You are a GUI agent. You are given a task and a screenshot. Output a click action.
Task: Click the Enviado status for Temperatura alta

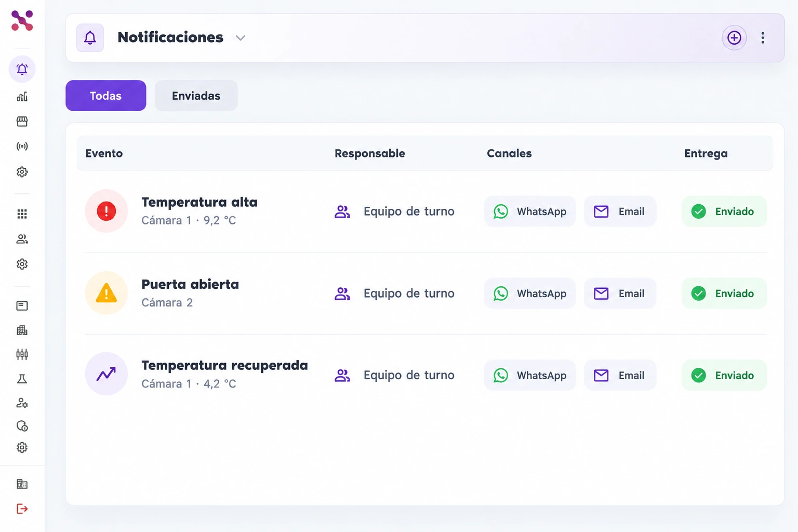(x=724, y=211)
